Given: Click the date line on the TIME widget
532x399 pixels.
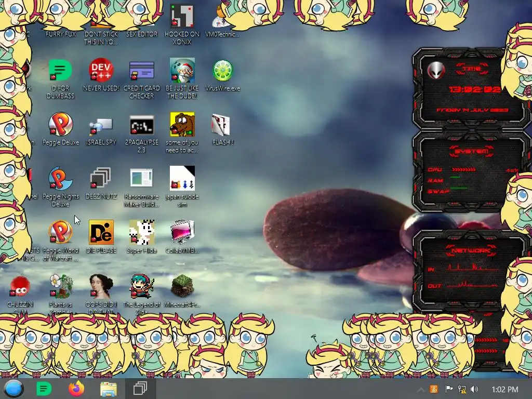Looking at the screenshot, I should pyautogui.click(x=472, y=110).
